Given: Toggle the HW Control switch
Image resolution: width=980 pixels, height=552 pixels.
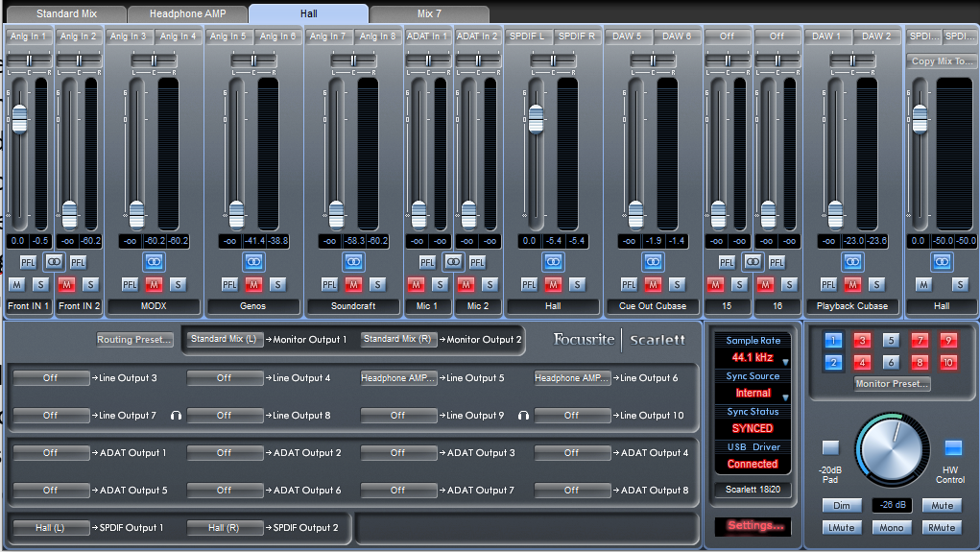Looking at the screenshot, I should coord(952,447).
